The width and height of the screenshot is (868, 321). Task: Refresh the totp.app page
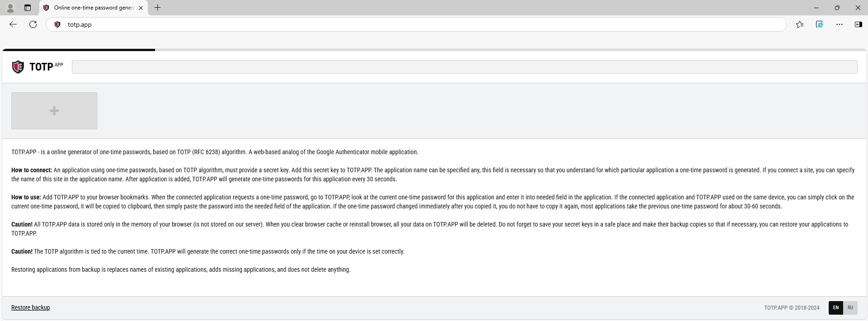click(33, 24)
